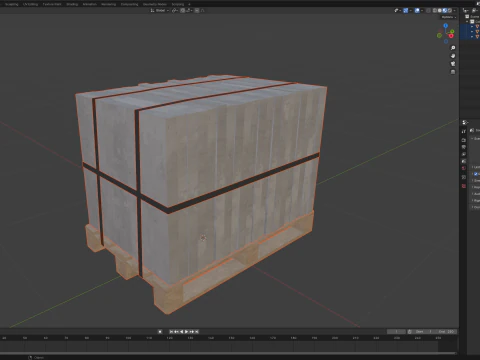Open the Scene properties tab
This screenshot has width=480, height=360.
point(464,161)
